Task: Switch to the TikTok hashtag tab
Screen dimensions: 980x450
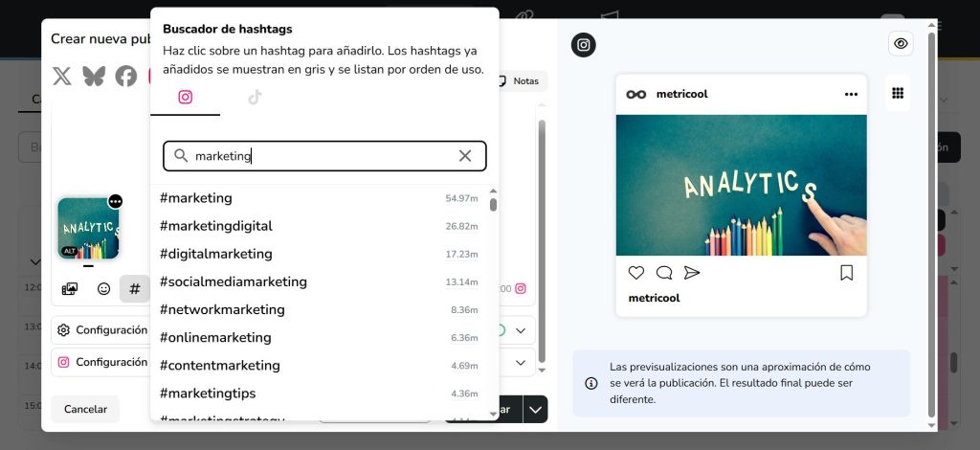Action: [x=255, y=97]
